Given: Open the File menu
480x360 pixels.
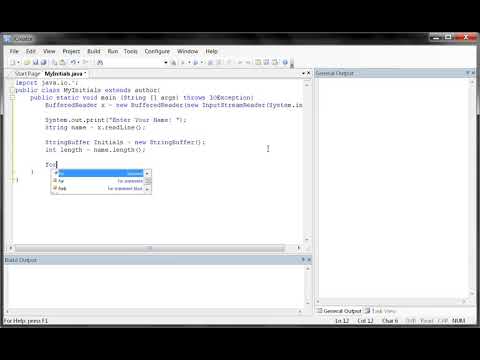Looking at the screenshot, I should (14, 51).
